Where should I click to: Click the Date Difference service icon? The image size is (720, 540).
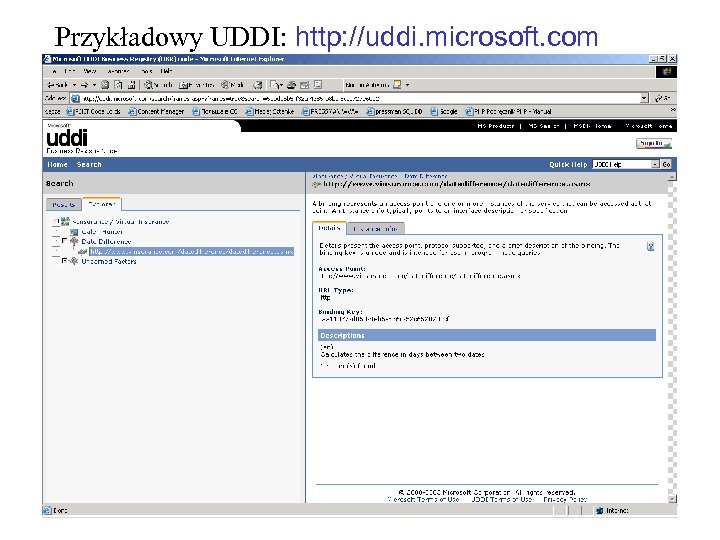(74, 242)
